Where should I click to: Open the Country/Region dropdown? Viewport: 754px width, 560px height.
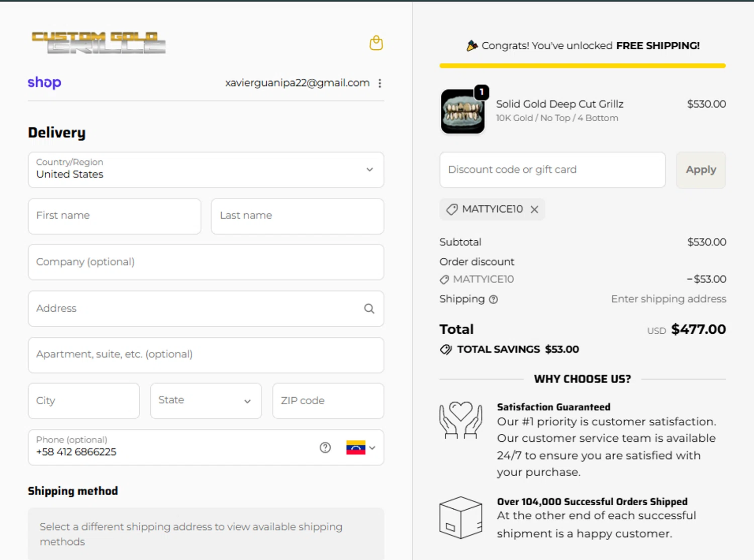click(x=206, y=170)
